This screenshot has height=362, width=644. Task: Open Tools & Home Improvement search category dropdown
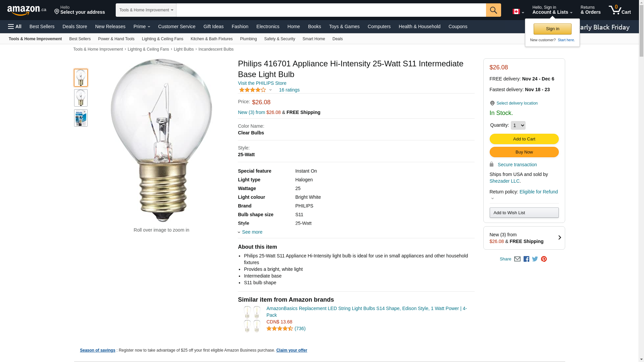[146, 10]
